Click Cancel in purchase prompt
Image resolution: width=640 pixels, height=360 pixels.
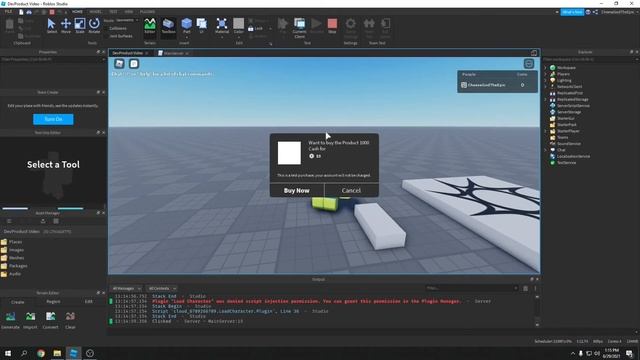pos(351,190)
